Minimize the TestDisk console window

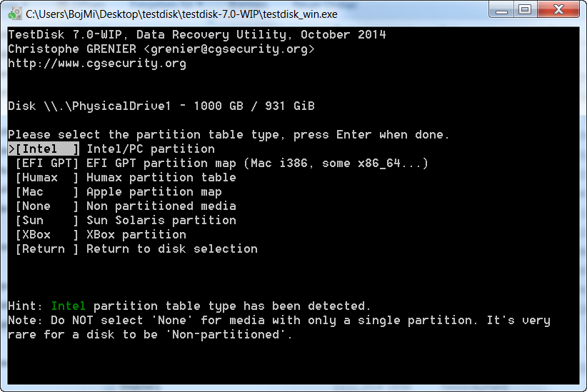pyautogui.click(x=501, y=10)
